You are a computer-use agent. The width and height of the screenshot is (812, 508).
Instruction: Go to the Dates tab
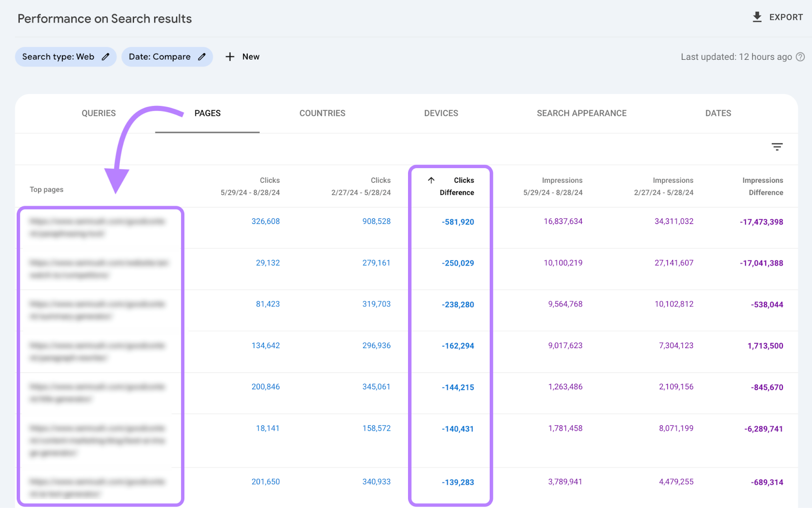718,113
